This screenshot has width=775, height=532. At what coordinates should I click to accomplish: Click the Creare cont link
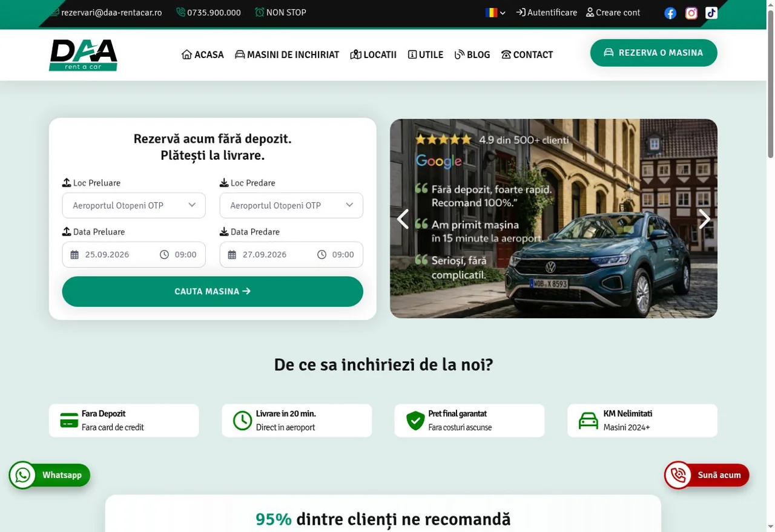click(x=613, y=13)
